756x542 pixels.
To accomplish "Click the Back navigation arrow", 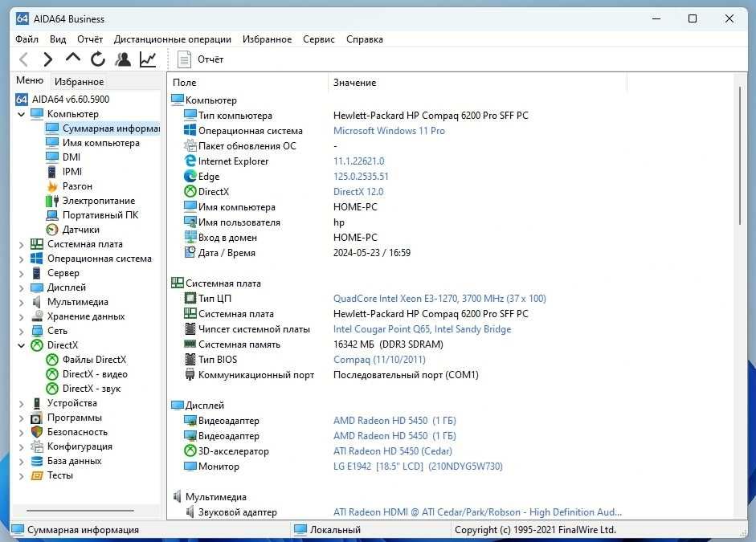I will point(22,59).
